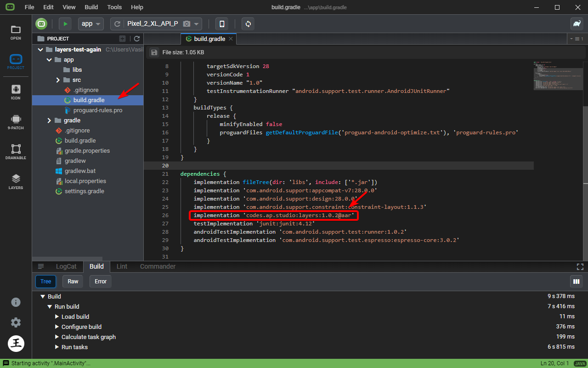The width and height of the screenshot is (588, 368).
Task: Expand the gradle folder
Action: [49, 121]
